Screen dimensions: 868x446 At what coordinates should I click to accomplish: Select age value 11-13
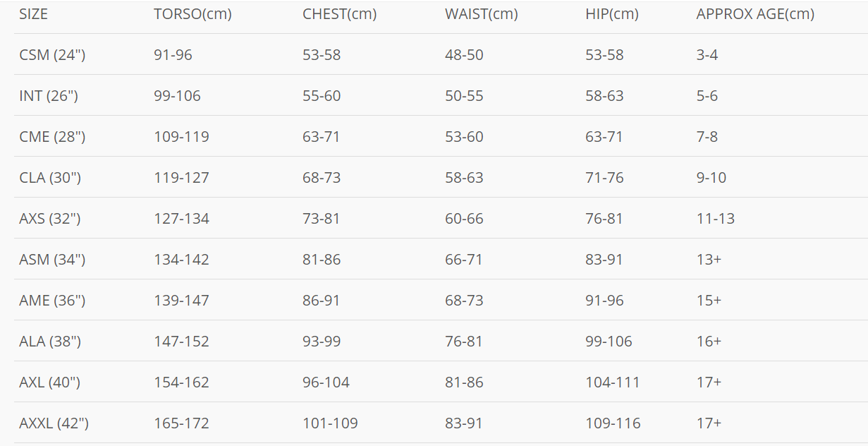click(x=715, y=219)
